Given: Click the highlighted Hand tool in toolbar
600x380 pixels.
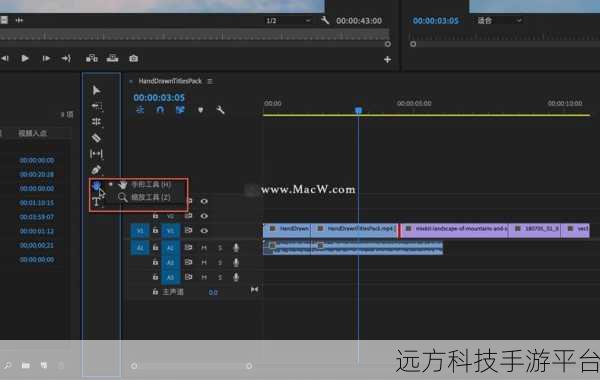Looking at the screenshot, I should [x=96, y=186].
